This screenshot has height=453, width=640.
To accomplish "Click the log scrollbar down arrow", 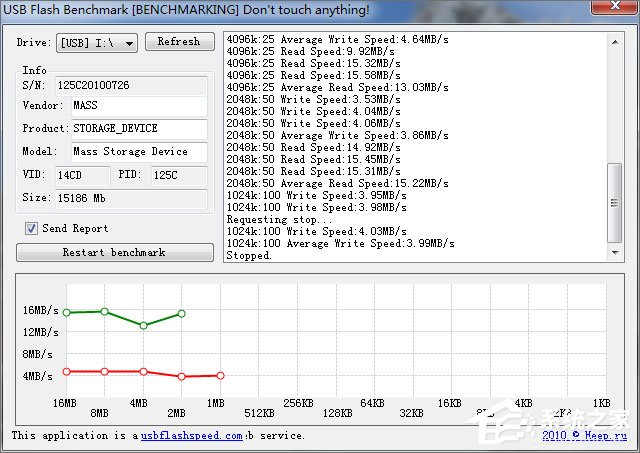I will (610, 254).
